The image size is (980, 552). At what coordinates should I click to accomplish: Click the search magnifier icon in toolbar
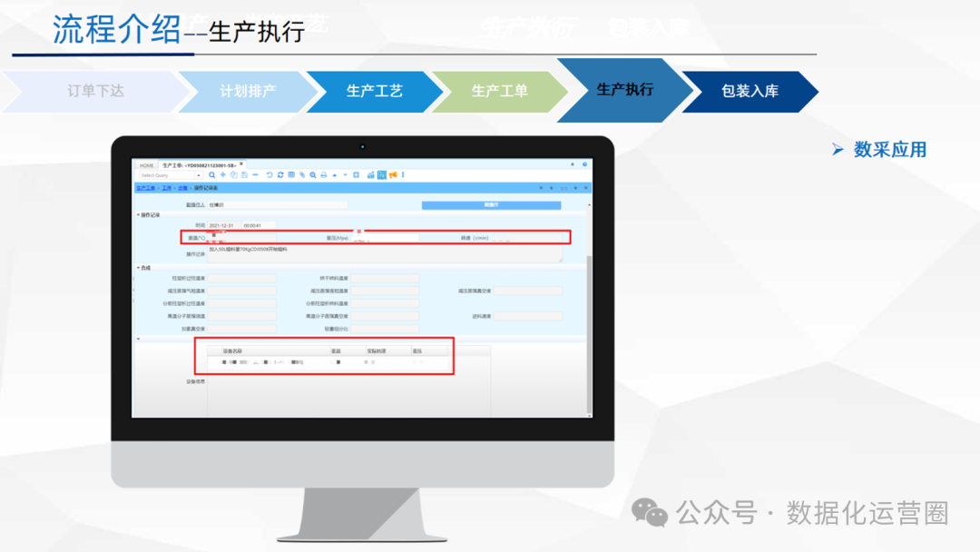click(x=211, y=175)
